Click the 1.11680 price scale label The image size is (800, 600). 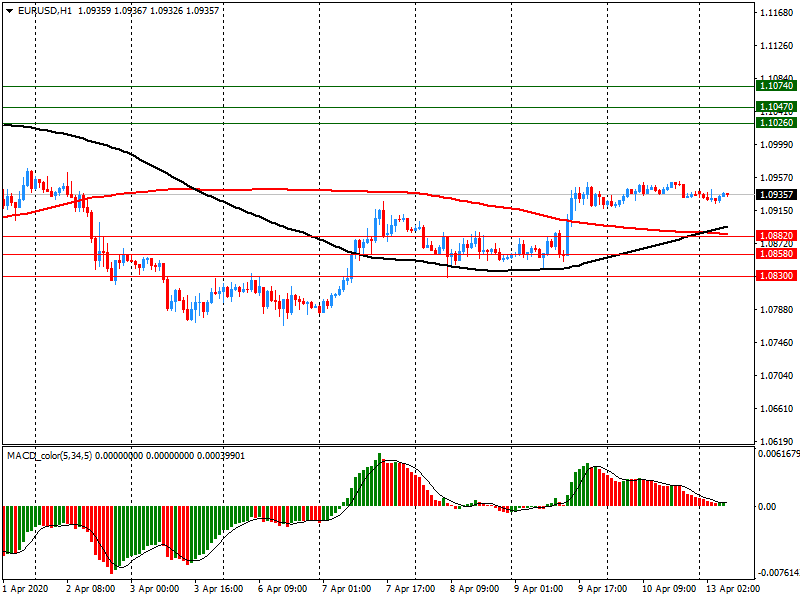point(776,13)
